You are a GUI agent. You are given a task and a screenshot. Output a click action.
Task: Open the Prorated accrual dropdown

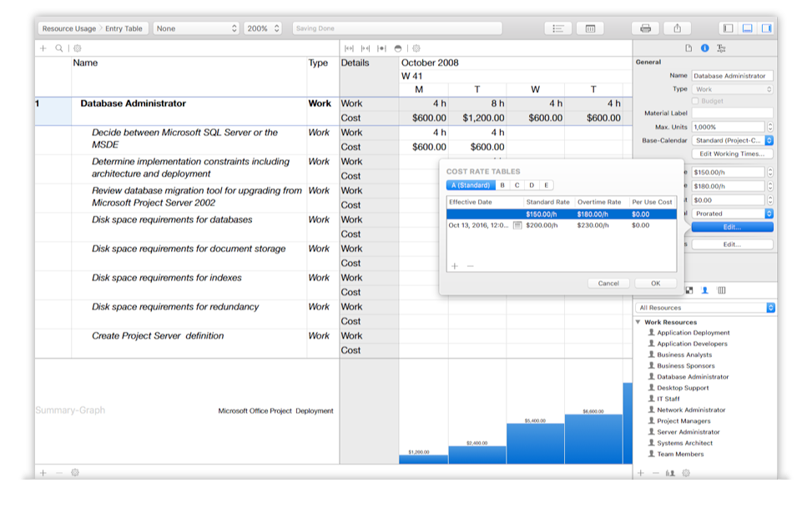pos(732,214)
